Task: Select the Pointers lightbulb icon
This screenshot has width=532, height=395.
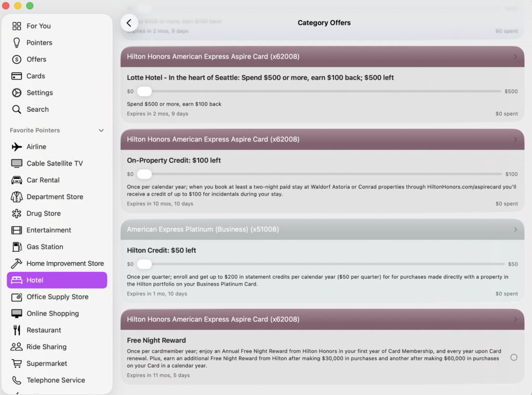Action: point(17,43)
